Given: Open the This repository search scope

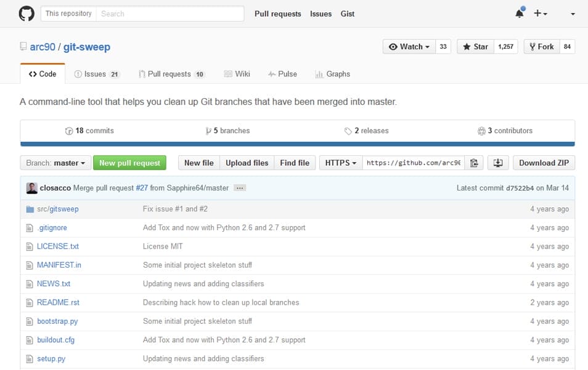Looking at the screenshot, I should 68,14.
